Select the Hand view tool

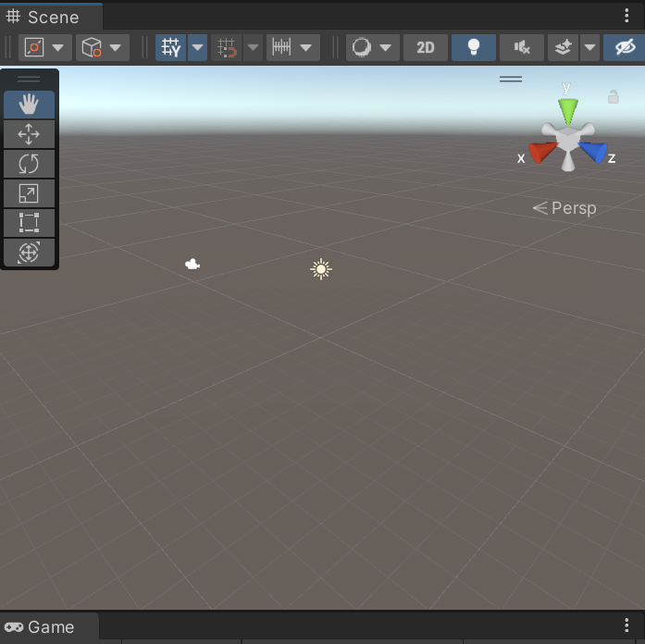click(x=29, y=104)
